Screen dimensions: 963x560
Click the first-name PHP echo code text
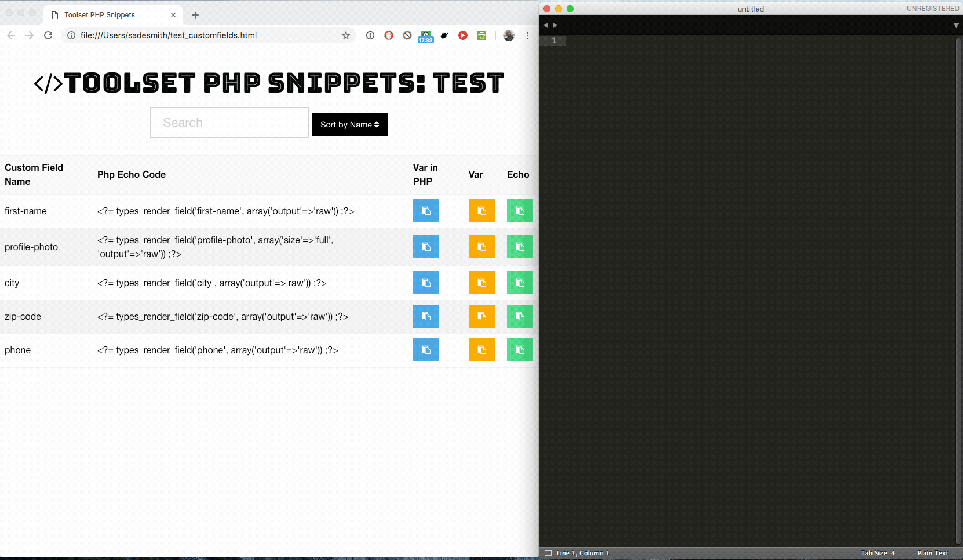pos(225,211)
